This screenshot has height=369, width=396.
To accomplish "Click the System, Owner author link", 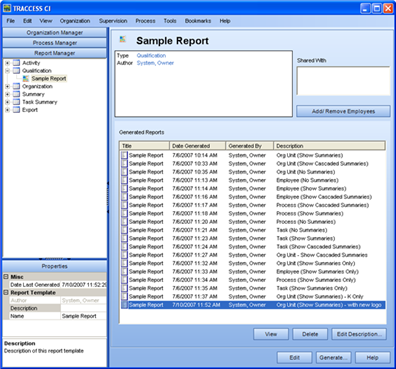I will (x=155, y=63).
